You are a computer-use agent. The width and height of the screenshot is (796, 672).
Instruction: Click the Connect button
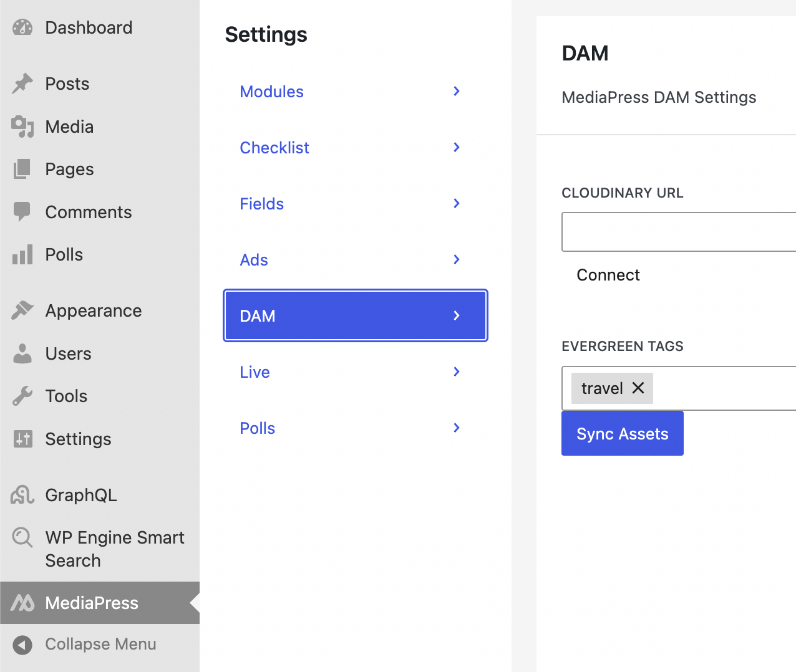tap(608, 275)
